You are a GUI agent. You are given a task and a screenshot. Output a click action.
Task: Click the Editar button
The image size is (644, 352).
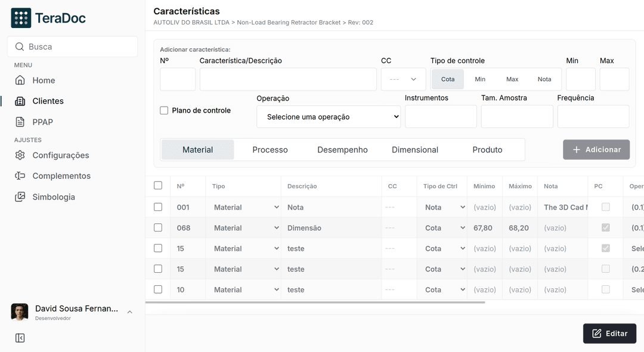point(609,334)
